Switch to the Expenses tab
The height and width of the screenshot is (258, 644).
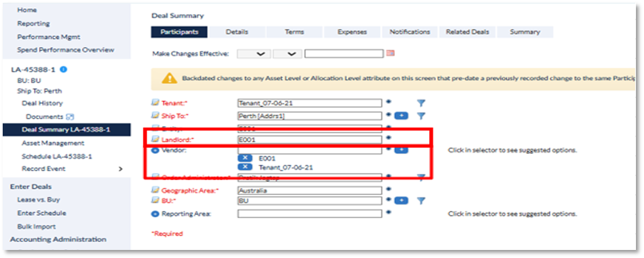click(352, 32)
